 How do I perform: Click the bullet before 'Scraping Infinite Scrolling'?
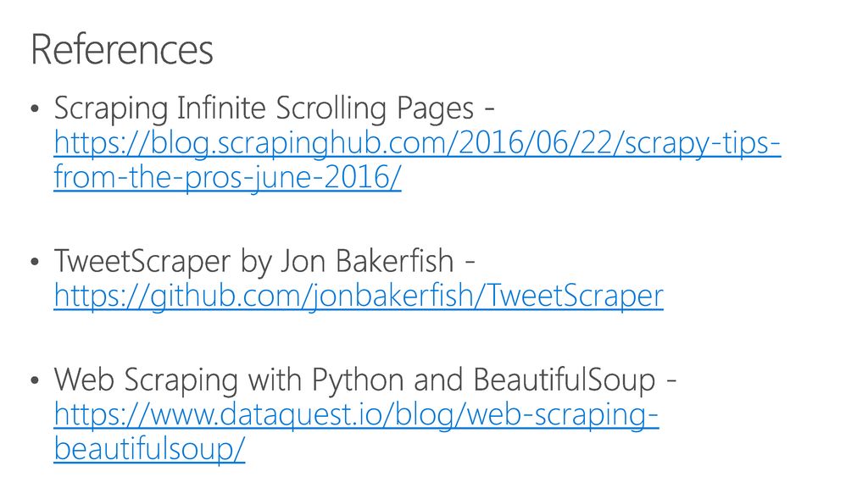(35, 108)
